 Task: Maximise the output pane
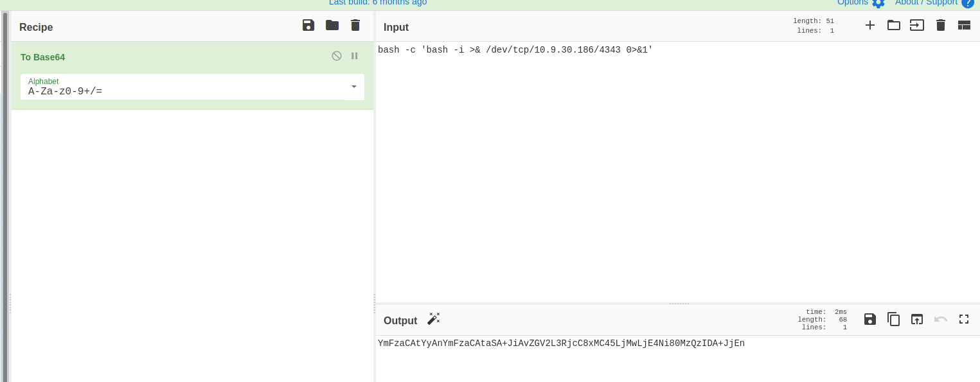[964, 319]
